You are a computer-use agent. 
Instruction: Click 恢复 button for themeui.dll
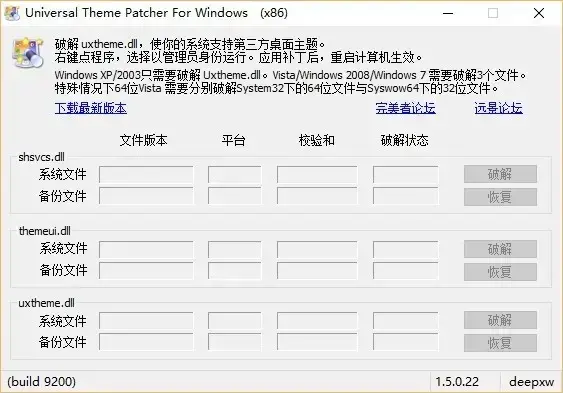point(500,272)
